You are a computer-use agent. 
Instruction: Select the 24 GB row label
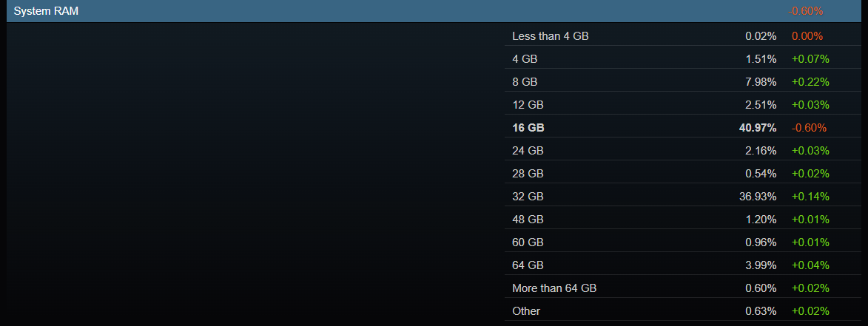pyautogui.click(x=528, y=151)
